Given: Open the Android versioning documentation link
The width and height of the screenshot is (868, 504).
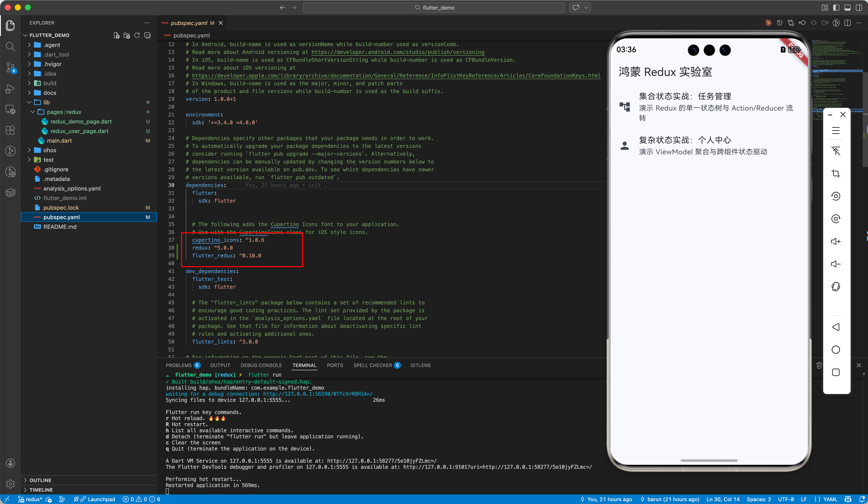Looking at the screenshot, I should click(x=397, y=52).
